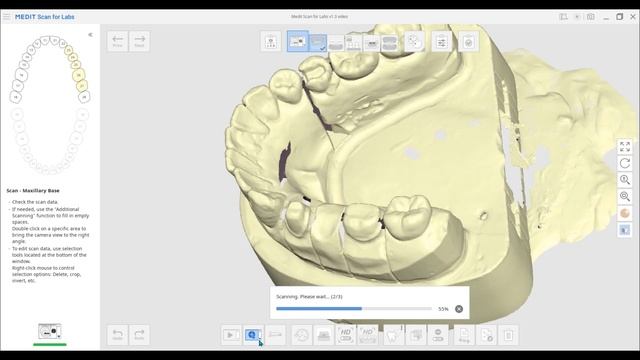Go to previous workflow step (Prev arrow)
This screenshot has height=360, width=640.
click(118, 41)
